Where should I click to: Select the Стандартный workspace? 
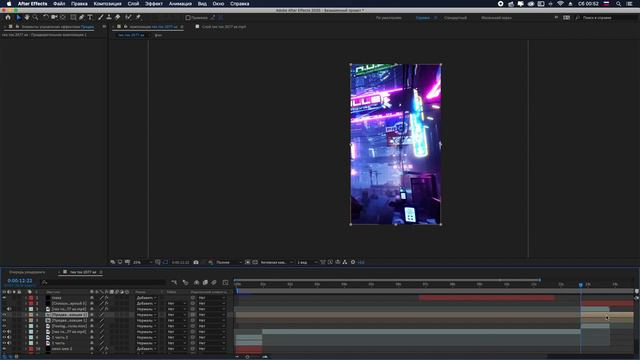455,18
